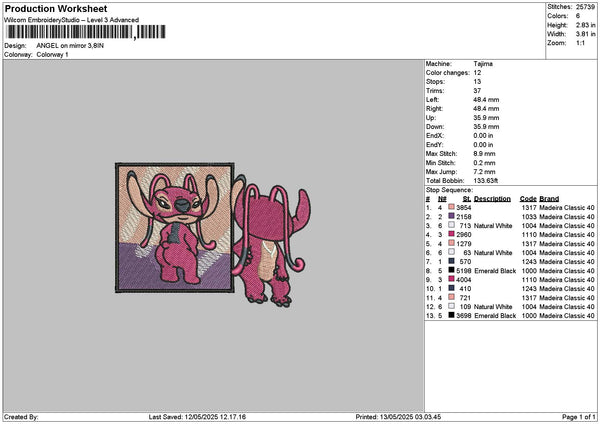The image size is (600, 424).
Task: Select the 'Colorway 1' value
Action: tap(52, 55)
